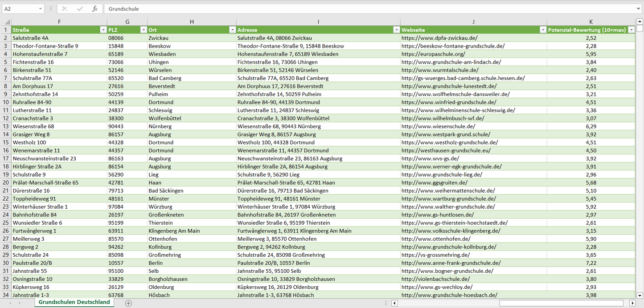644x308 pixels.
Task: Click the Select All corner triangle
Action: (6, 22)
